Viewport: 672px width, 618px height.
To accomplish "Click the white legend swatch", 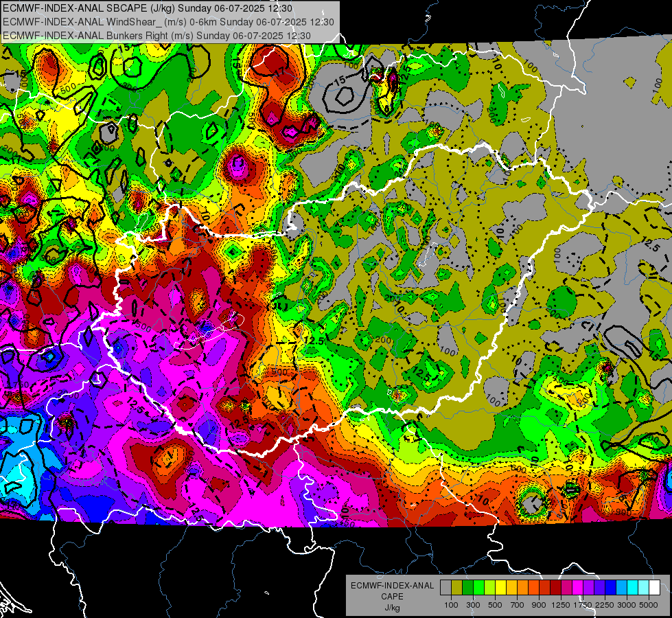I will [x=655, y=588].
